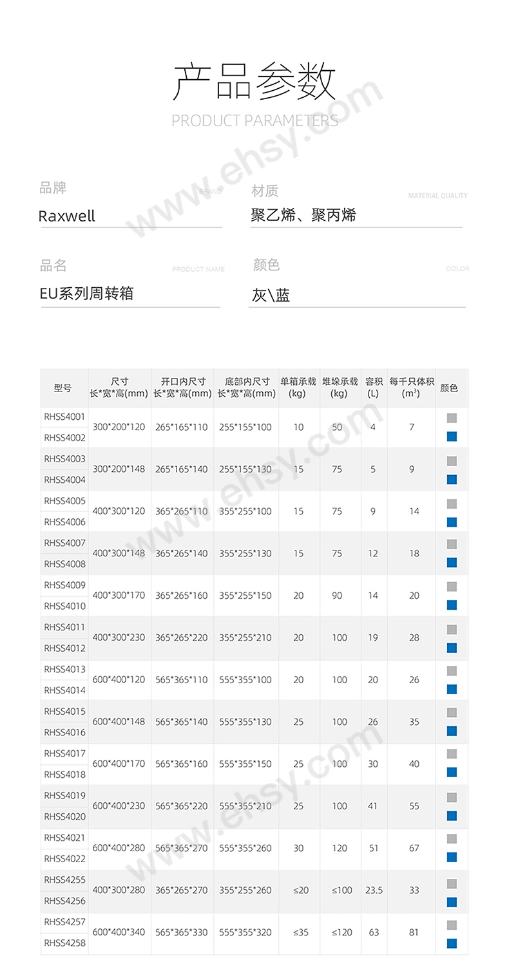Image resolution: width=509 pixels, height=980 pixels.
Task: Click the 型号 column header
Action: click(63, 388)
